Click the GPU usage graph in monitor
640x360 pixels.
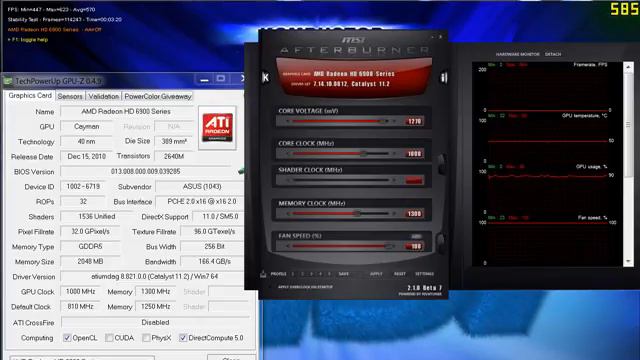point(547,189)
